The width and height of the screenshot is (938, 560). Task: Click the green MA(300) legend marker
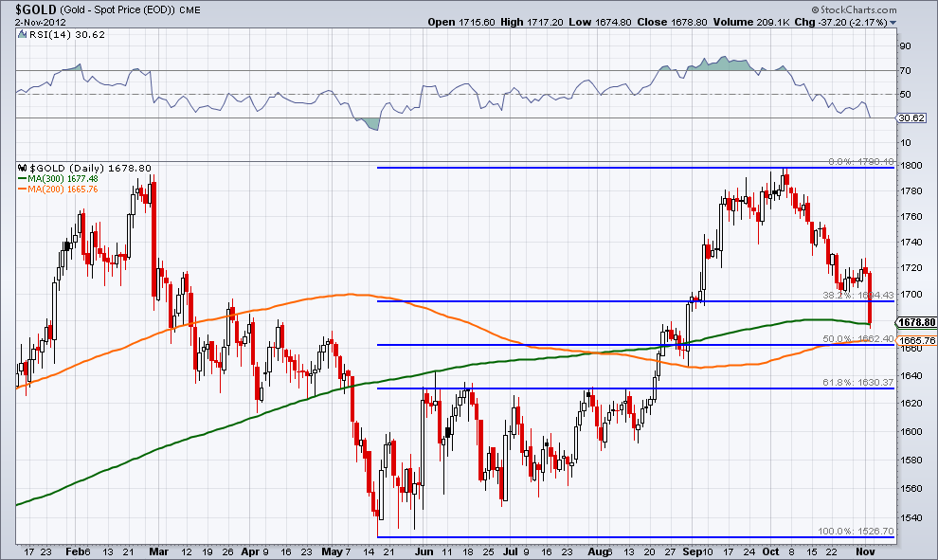tap(21, 178)
